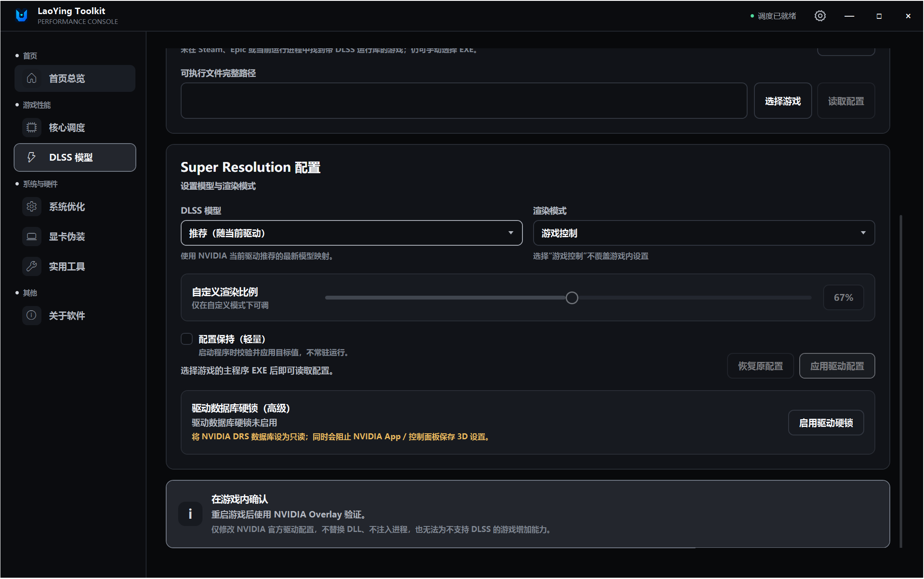The height and width of the screenshot is (579, 924).
Task: Select the DLSS 模型 sidebar item
Action: tap(75, 157)
